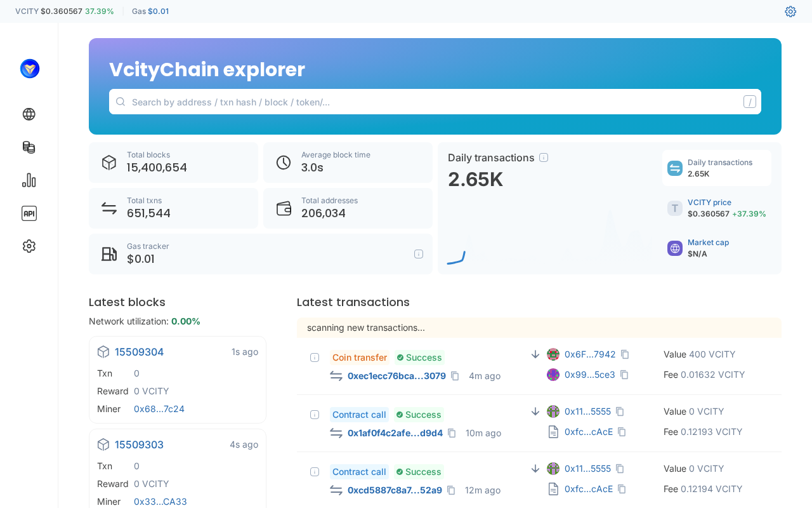Open miner address 0x68...7c24
The width and height of the screenshot is (812, 508).
pos(159,409)
